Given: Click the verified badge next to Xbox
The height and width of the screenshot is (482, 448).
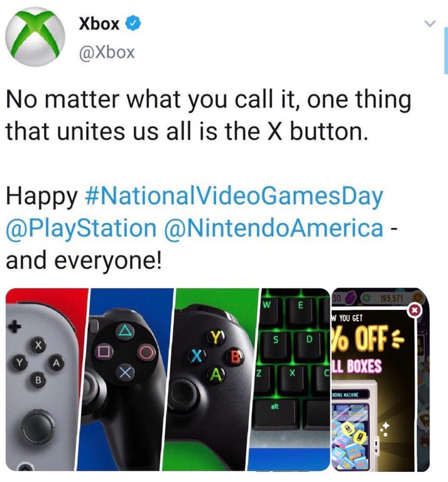Looking at the screenshot, I should tap(134, 24).
